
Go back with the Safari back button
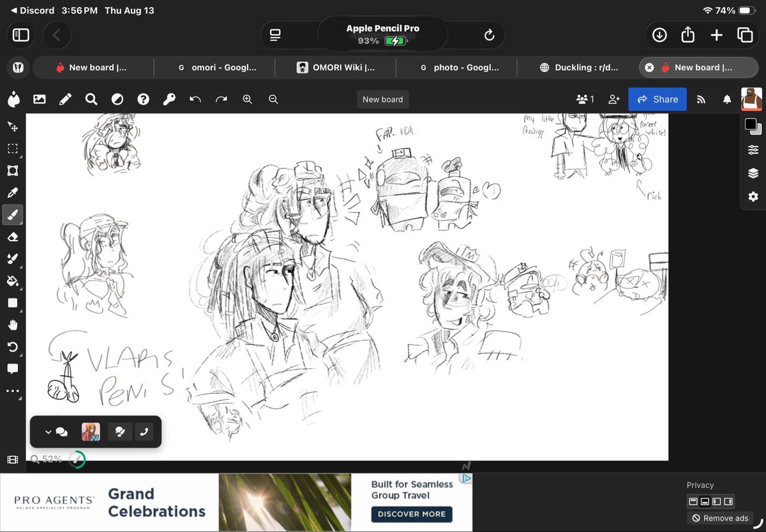(x=56, y=35)
